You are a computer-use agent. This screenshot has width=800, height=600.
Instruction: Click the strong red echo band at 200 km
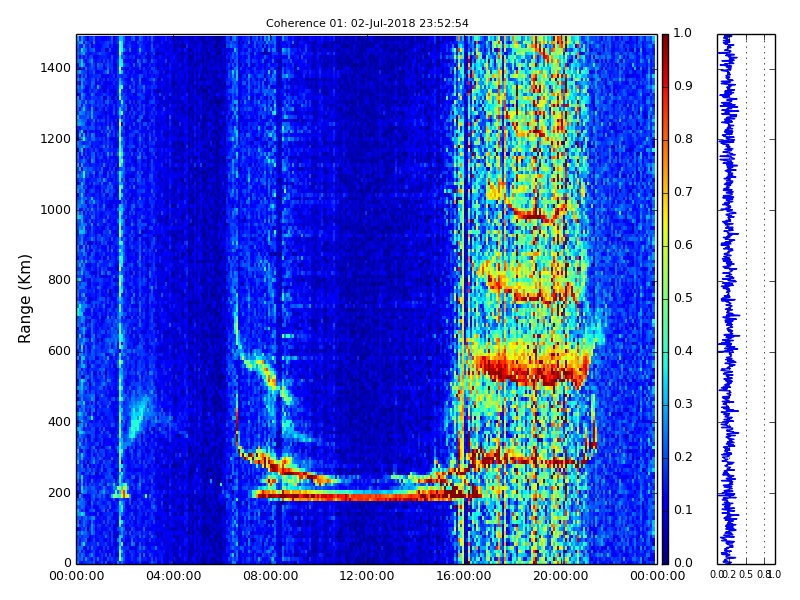coord(367,494)
